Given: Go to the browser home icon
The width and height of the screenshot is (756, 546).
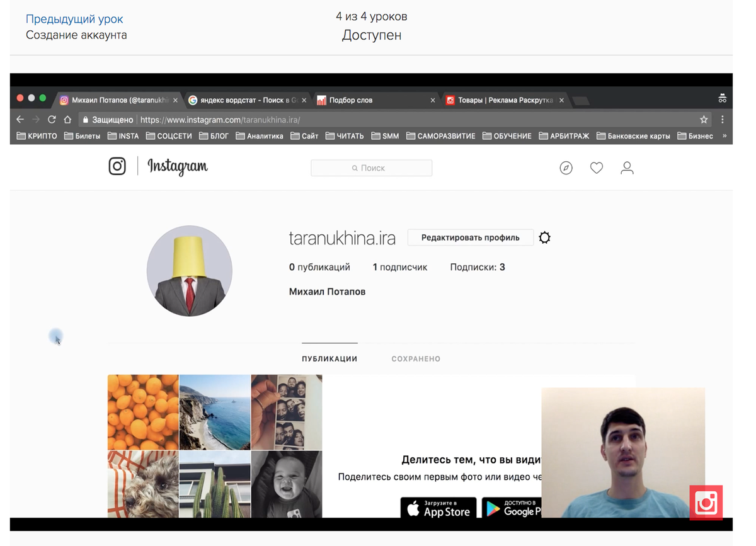Looking at the screenshot, I should (67, 120).
